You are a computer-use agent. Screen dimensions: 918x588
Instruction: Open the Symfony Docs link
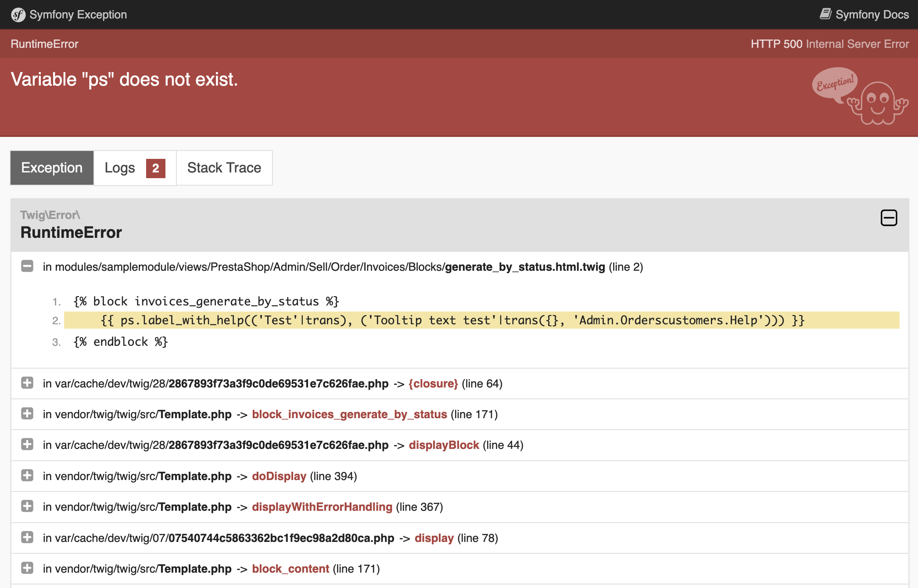point(871,14)
